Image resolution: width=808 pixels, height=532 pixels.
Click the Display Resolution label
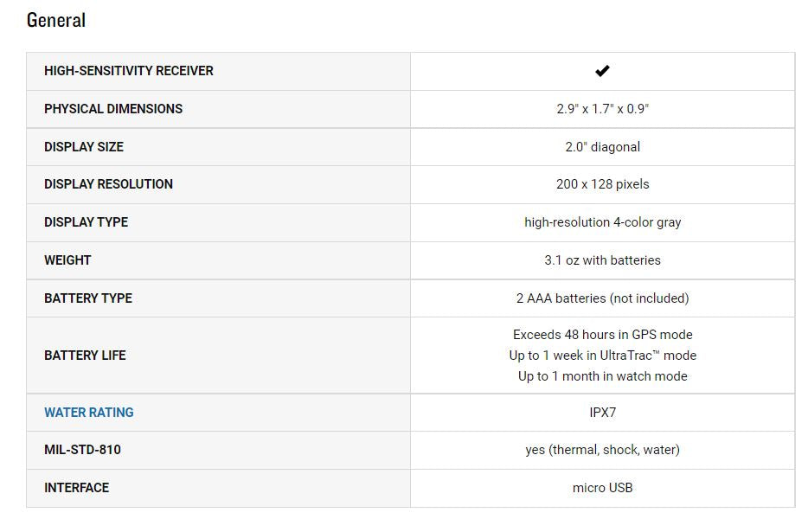(x=108, y=184)
